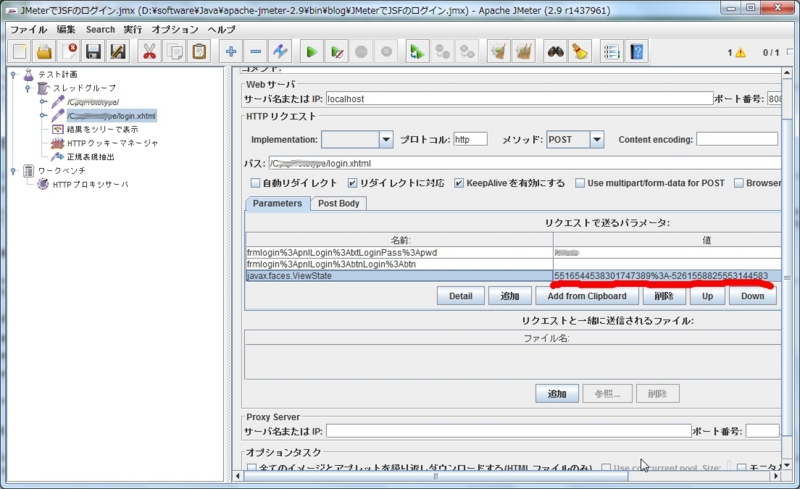This screenshot has height=489, width=800.
Task: Click the parameters 削除 button
Action: pyautogui.click(x=664, y=296)
